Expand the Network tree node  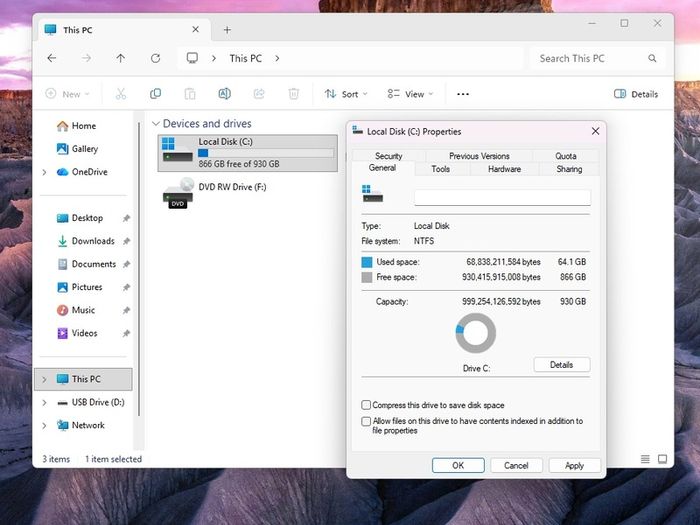[44, 425]
